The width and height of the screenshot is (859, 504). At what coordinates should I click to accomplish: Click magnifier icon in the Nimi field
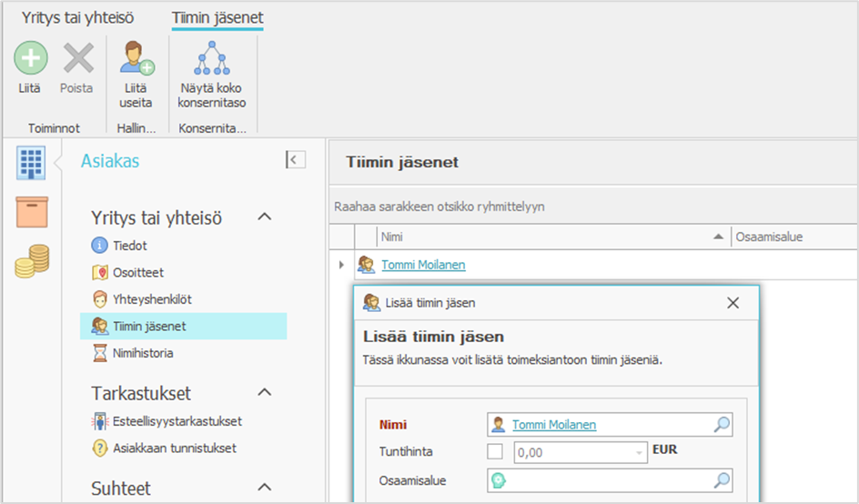pos(721,425)
